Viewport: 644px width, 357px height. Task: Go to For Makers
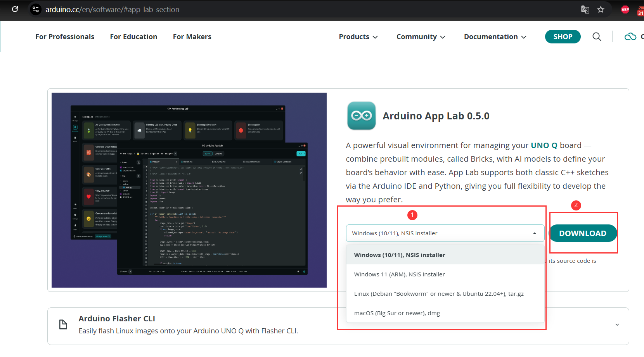tap(192, 37)
